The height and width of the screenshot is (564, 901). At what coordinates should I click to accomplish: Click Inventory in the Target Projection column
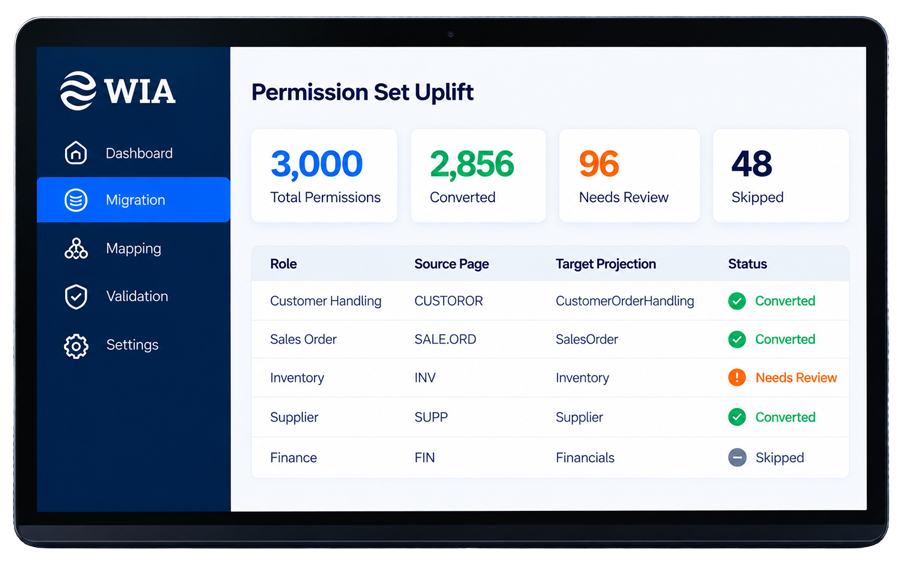click(582, 378)
